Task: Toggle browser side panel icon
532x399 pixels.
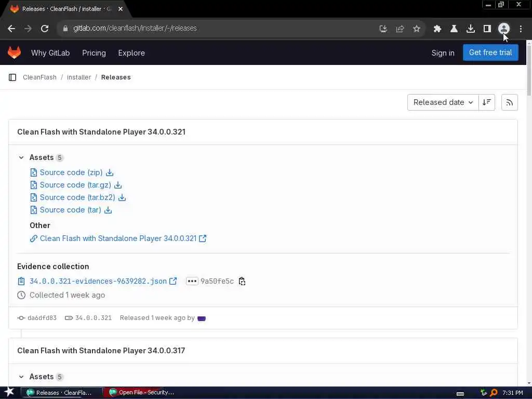Action: pyautogui.click(x=487, y=29)
